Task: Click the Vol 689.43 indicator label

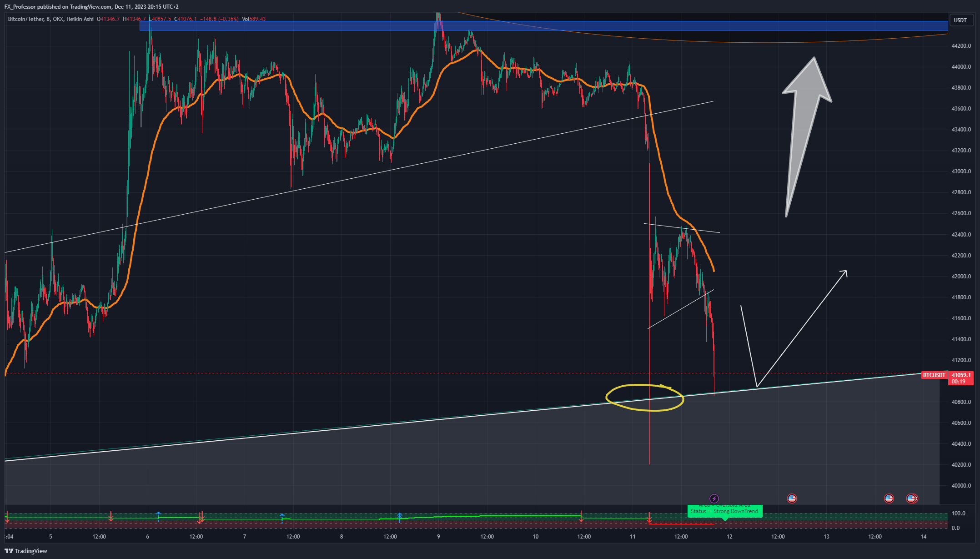Action: 254,19
